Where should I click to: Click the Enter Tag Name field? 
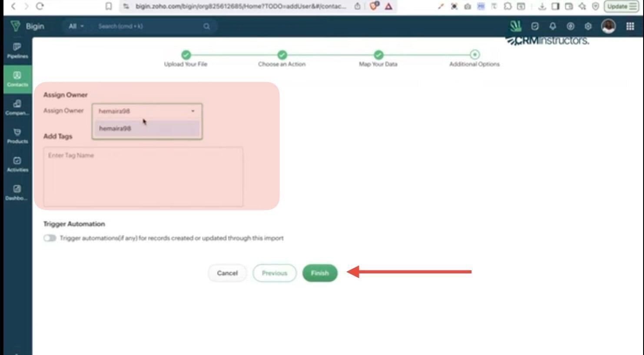point(143,176)
